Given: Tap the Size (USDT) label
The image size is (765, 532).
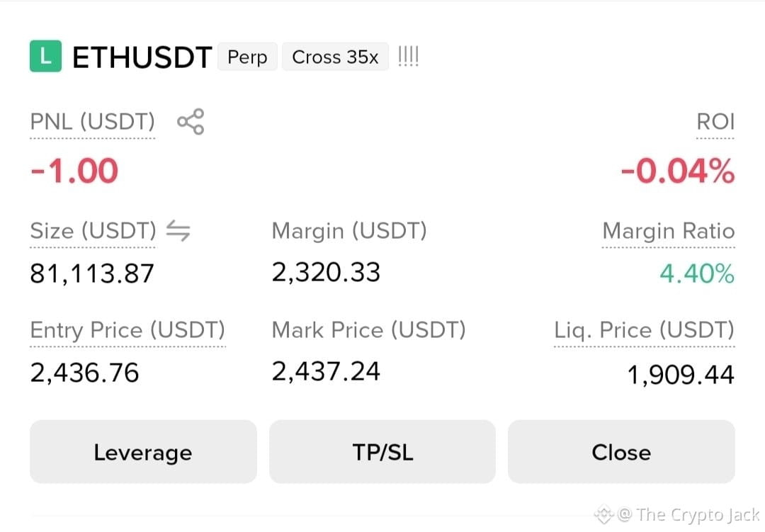Looking at the screenshot, I should pos(93,231).
